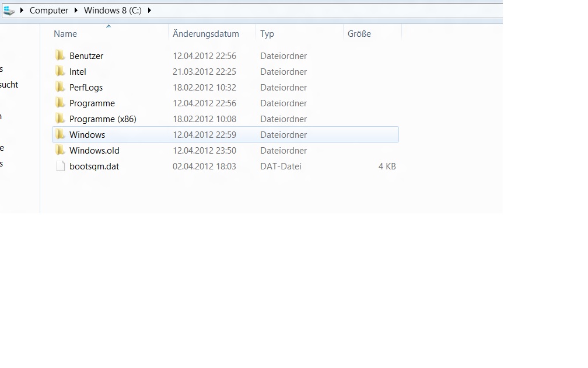
Task: Click the 4 KB size value
Action: click(387, 166)
